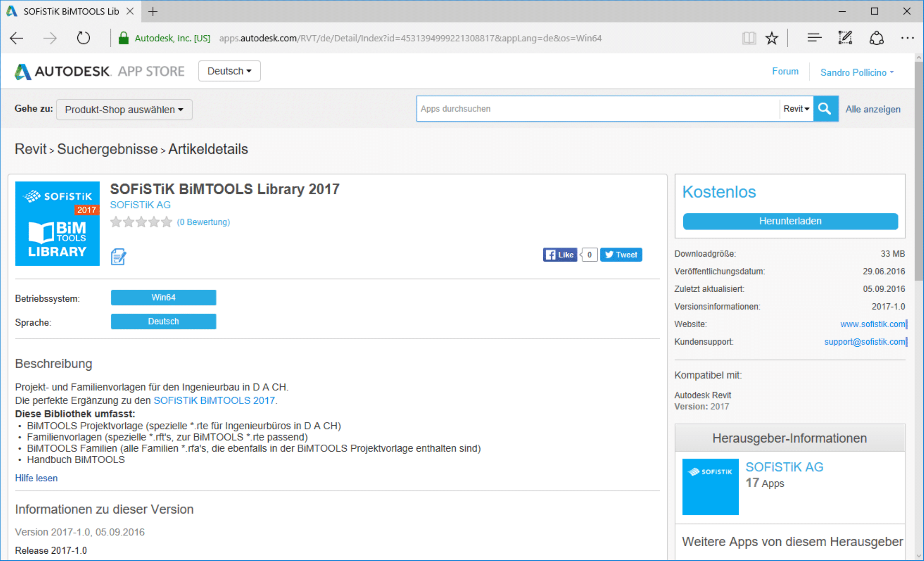Viewport: 924px width, 561px height.
Task: Open the browser Hub icon
Action: [x=814, y=38]
